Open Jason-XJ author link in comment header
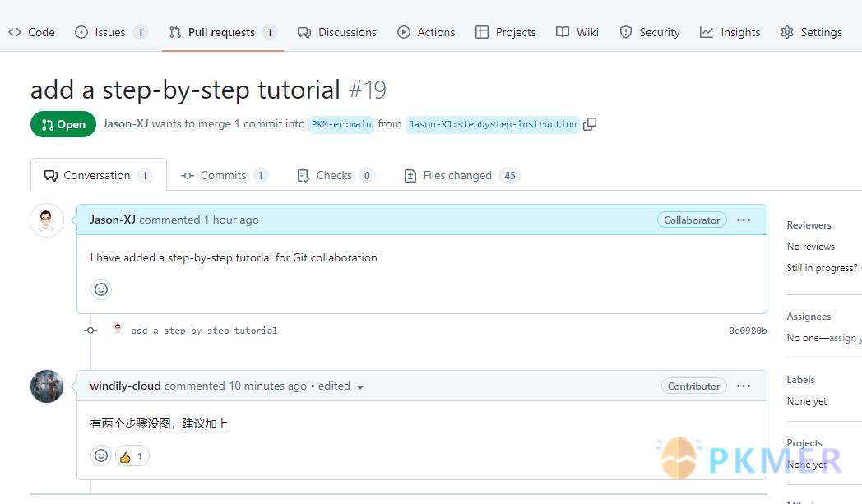862x504 pixels. (113, 220)
